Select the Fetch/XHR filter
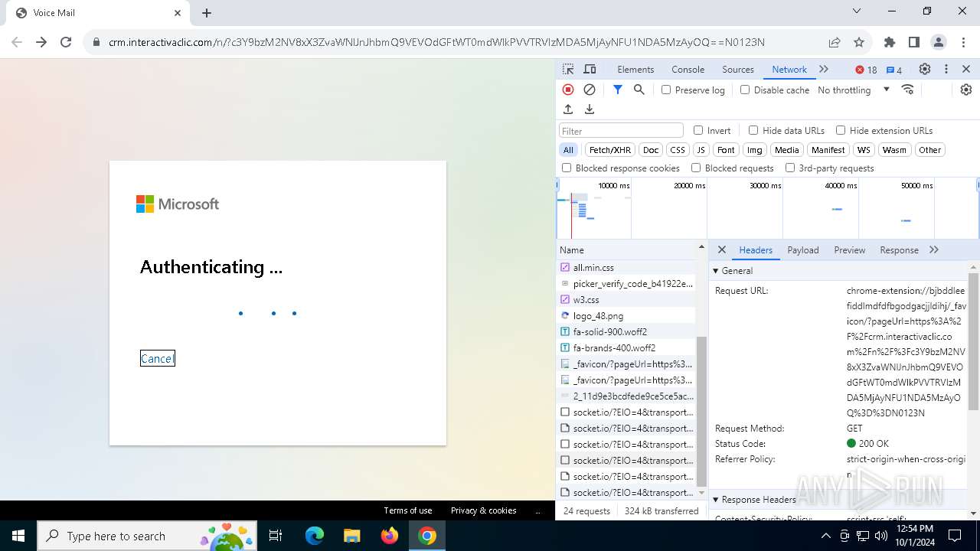This screenshot has width=980, height=551. click(x=610, y=150)
